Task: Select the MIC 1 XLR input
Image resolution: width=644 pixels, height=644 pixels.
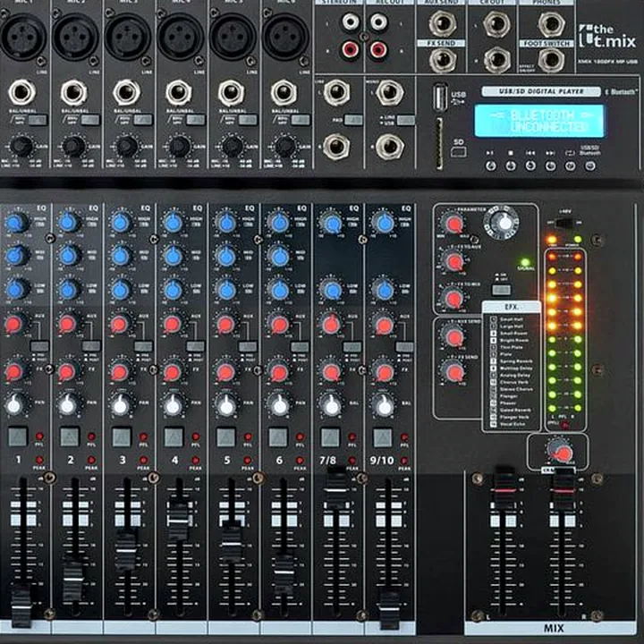Action: point(23,37)
